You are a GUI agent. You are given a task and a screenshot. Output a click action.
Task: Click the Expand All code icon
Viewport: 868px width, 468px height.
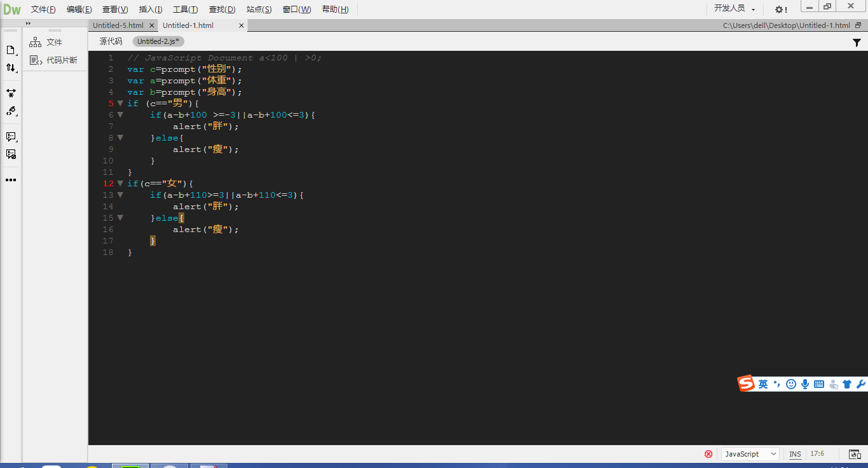(11, 93)
